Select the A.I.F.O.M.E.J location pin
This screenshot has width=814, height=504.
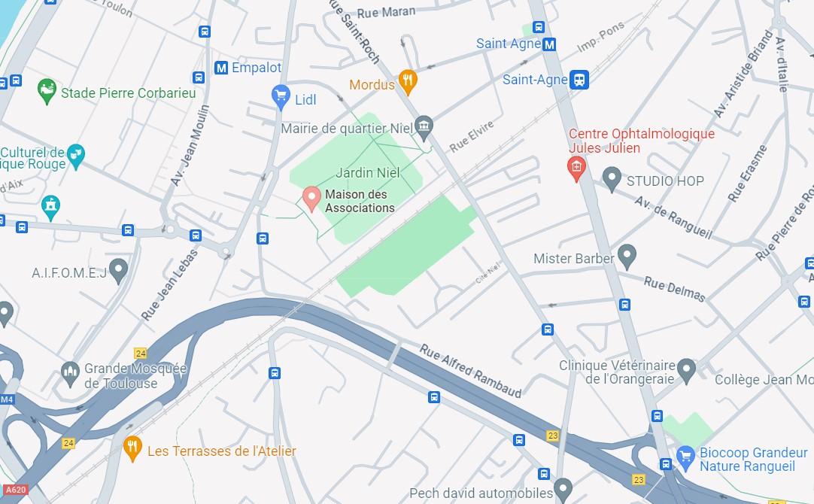[118, 271]
